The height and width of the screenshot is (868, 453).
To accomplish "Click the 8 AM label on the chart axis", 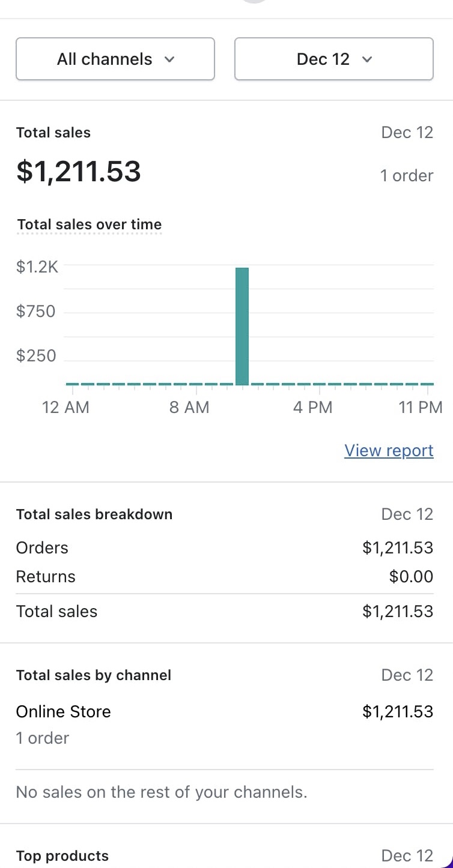I will 189,408.
